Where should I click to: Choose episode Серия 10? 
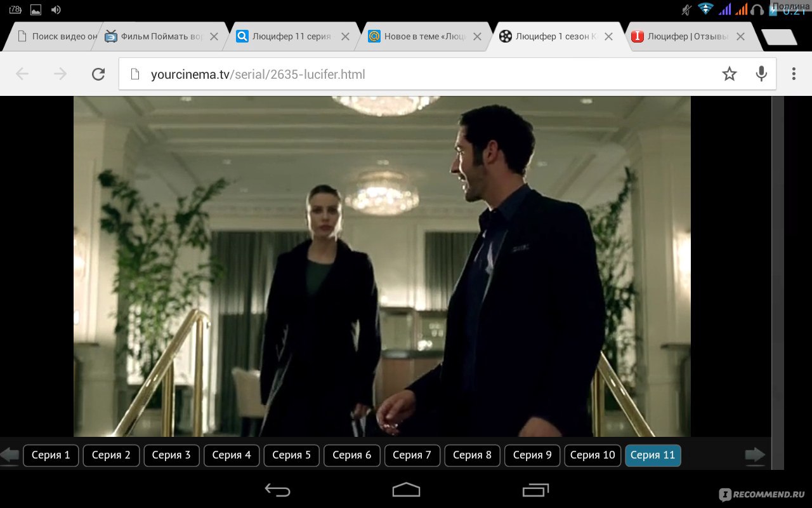tap(593, 455)
